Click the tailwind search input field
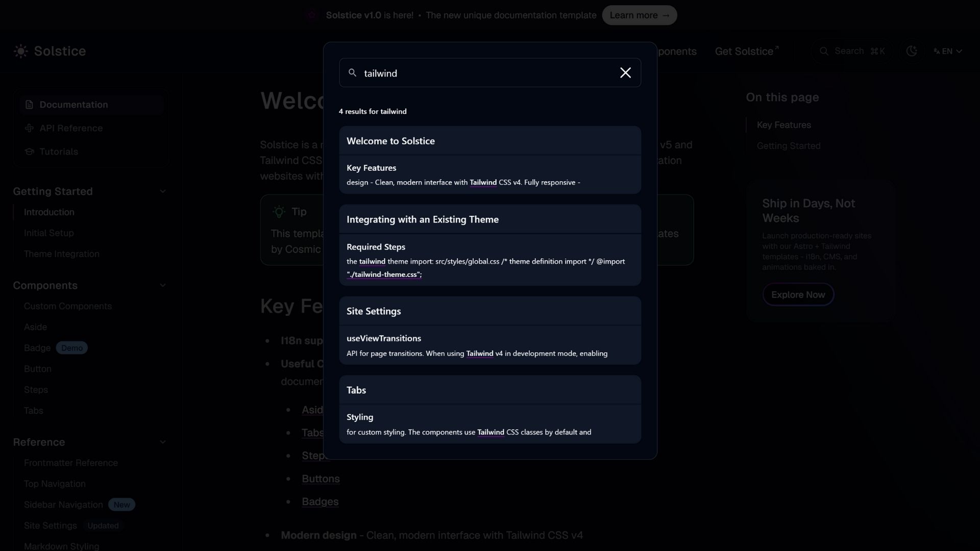The image size is (980, 551). coord(485,73)
